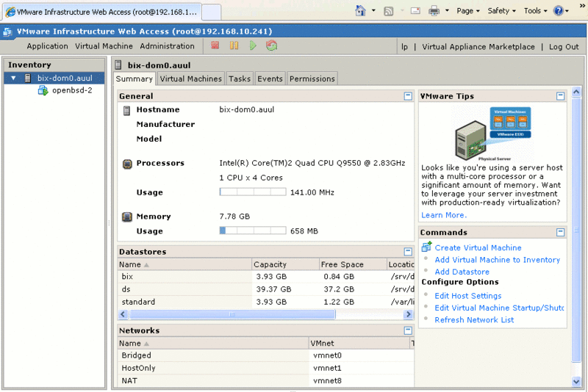Select the ds datastore row
The width and height of the screenshot is (588, 392).
pos(266,289)
